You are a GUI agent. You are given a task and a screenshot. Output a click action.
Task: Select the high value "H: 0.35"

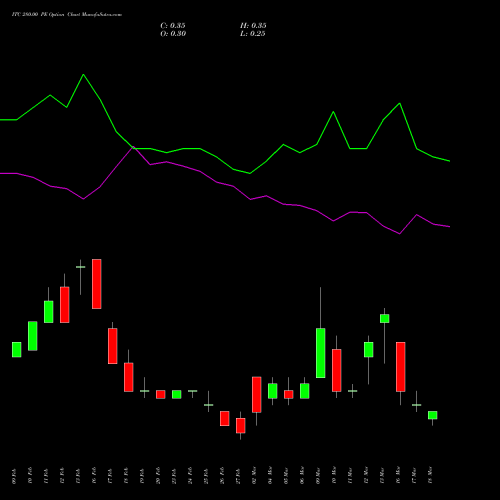(253, 26)
